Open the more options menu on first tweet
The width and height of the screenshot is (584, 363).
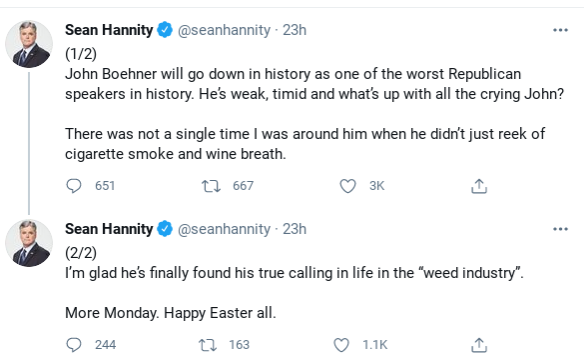pos(560,30)
